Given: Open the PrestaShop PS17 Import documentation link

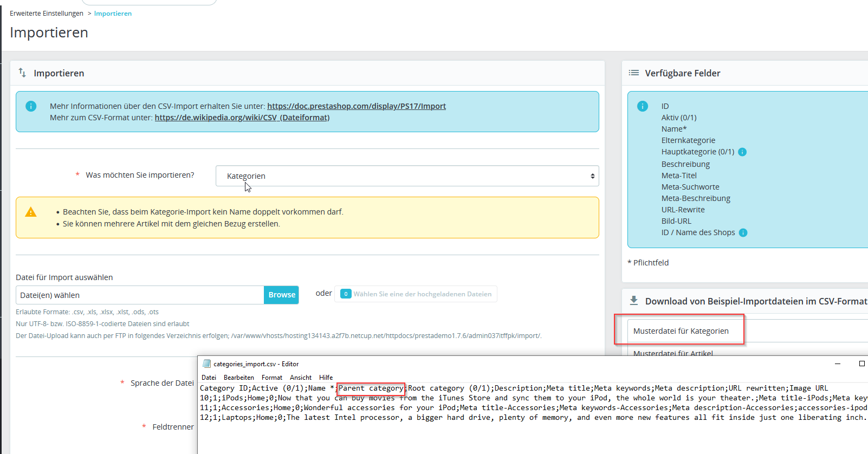Looking at the screenshot, I should click(x=357, y=106).
